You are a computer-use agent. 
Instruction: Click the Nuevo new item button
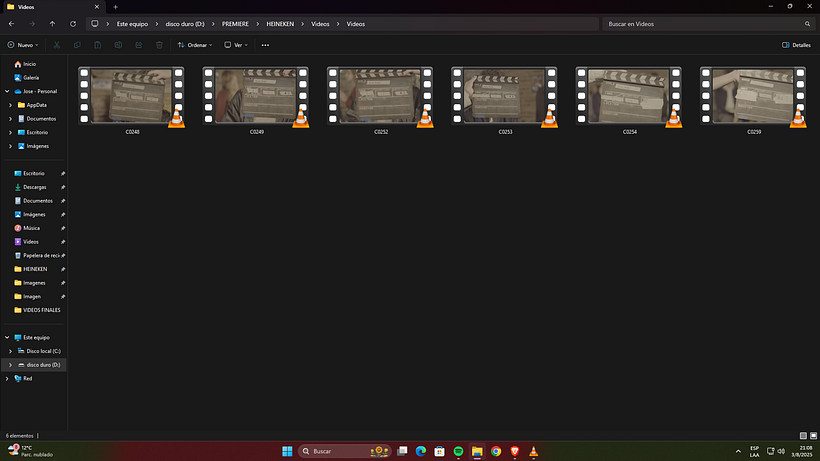point(22,45)
